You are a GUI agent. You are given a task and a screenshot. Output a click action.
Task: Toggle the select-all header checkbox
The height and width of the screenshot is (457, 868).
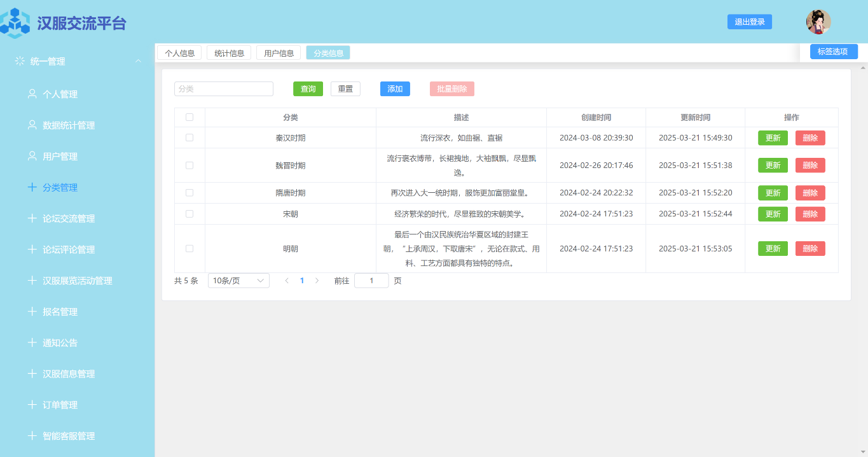[x=189, y=117]
